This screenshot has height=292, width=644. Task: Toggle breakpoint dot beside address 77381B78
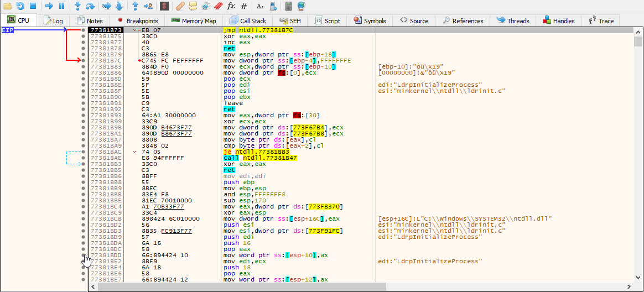point(84,48)
